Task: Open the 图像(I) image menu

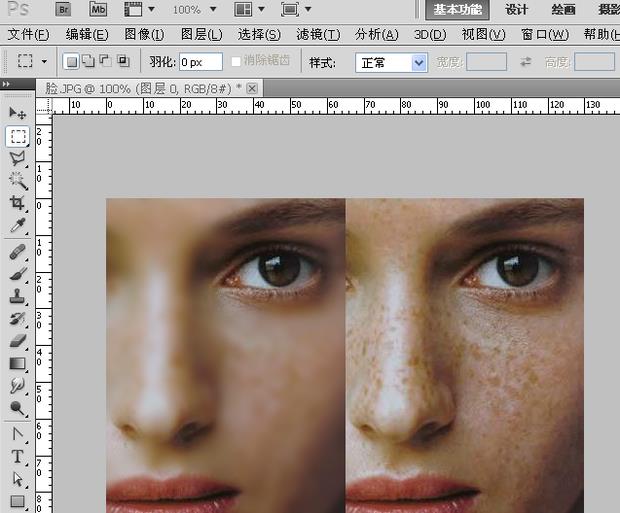Action: [x=144, y=35]
